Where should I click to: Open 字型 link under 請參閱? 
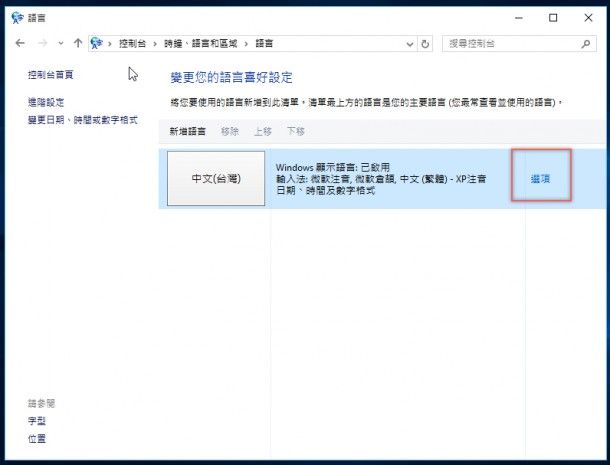(x=37, y=421)
